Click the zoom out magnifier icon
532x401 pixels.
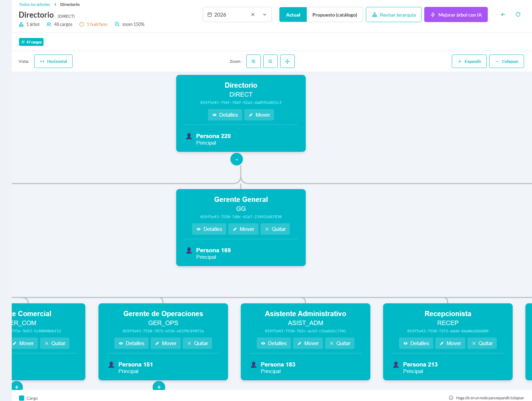(x=270, y=61)
